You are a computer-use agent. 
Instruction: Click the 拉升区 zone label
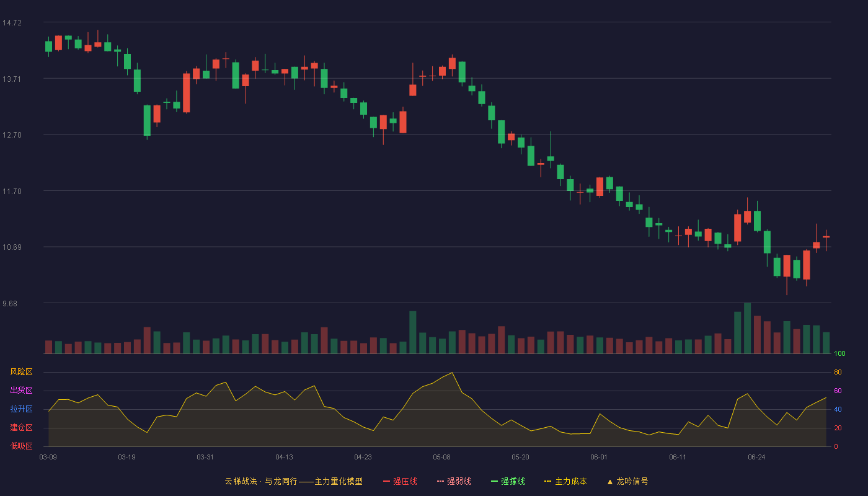[x=21, y=409]
